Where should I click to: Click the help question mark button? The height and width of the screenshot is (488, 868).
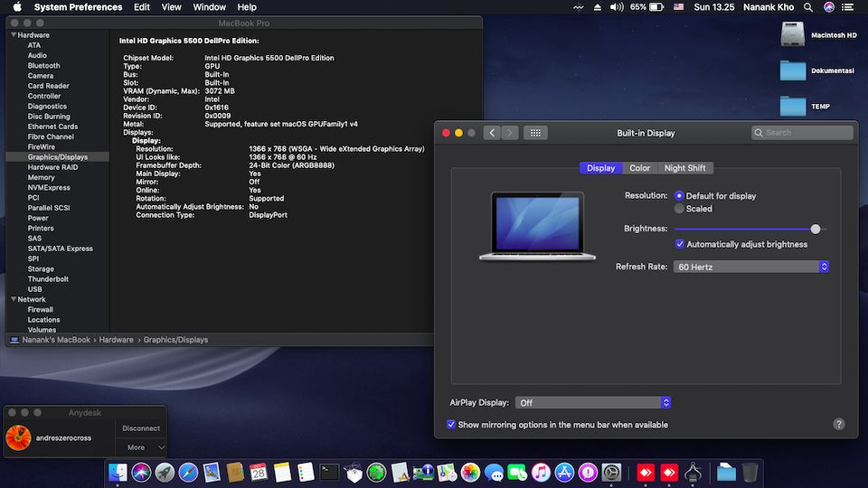click(x=838, y=424)
